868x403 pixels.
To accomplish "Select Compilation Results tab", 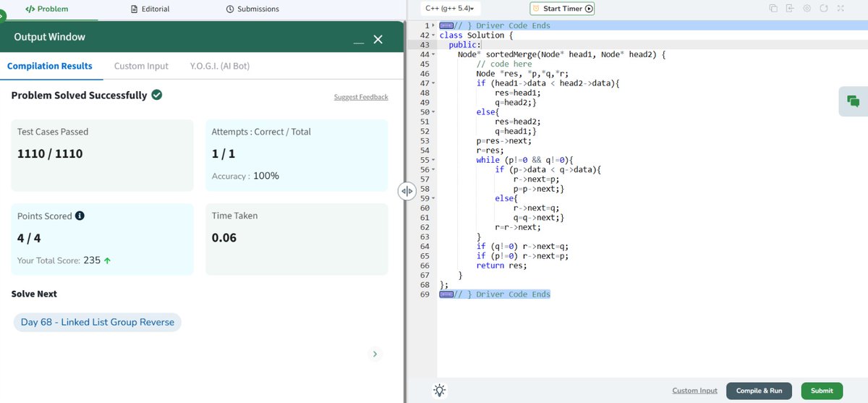I will (50, 66).
